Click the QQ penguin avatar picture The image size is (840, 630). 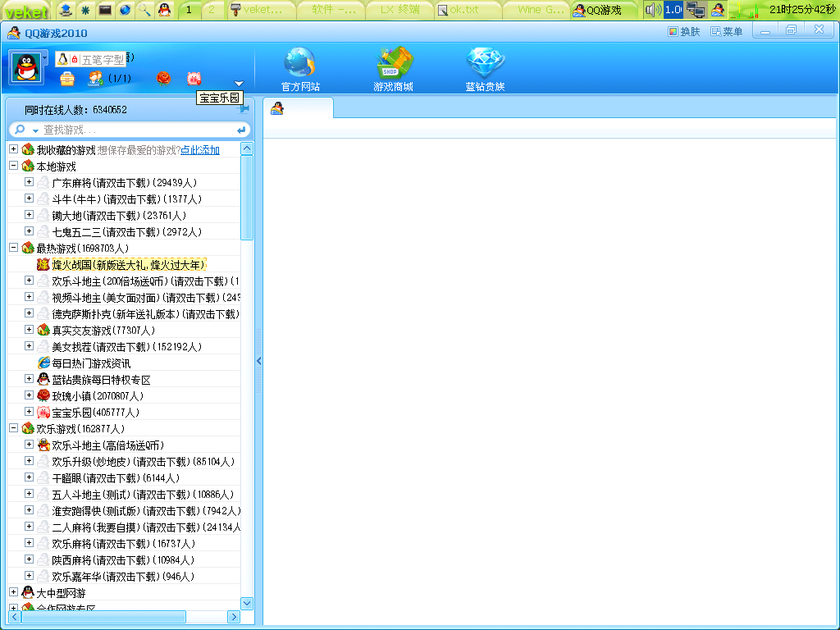tap(25, 68)
